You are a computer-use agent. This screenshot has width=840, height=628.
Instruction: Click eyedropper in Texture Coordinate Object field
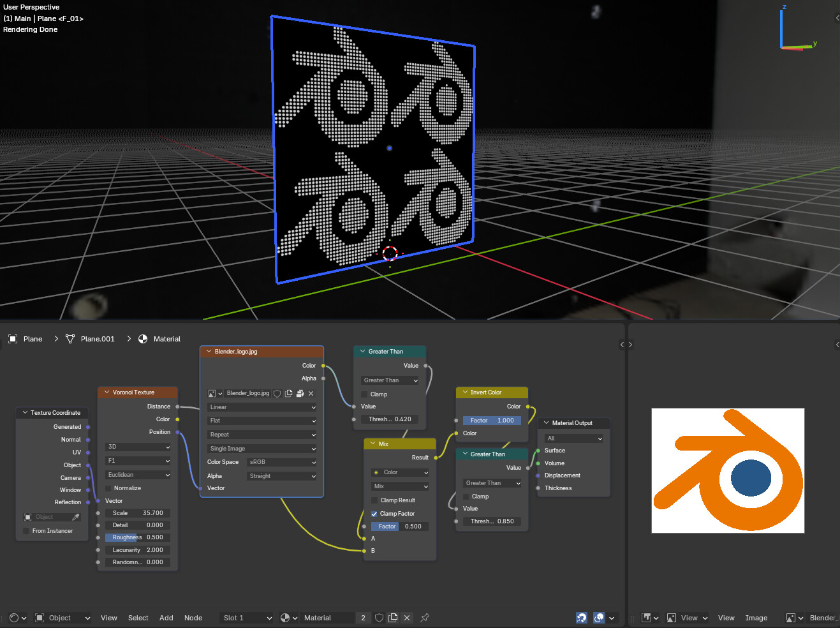(x=76, y=517)
